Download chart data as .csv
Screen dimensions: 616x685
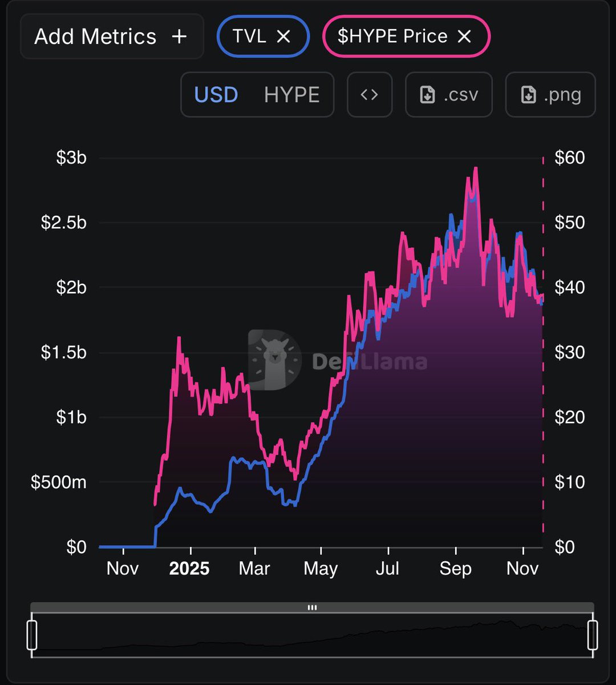(x=449, y=95)
